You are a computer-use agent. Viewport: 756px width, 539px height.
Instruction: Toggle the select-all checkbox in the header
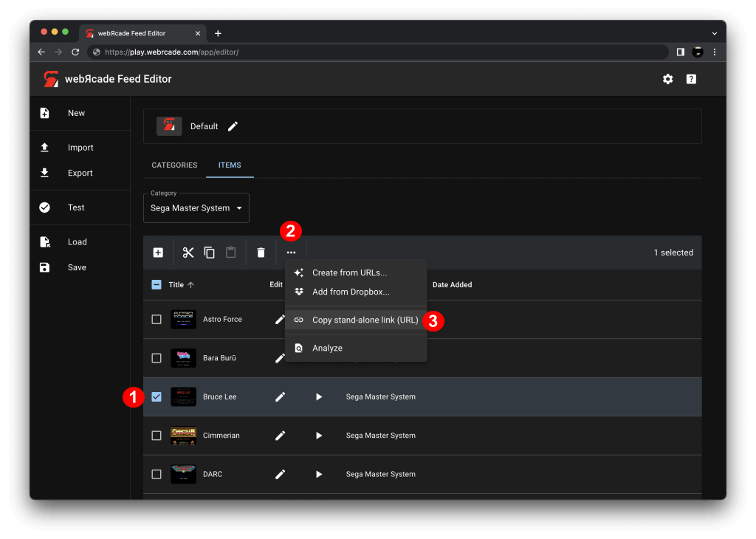coord(157,284)
